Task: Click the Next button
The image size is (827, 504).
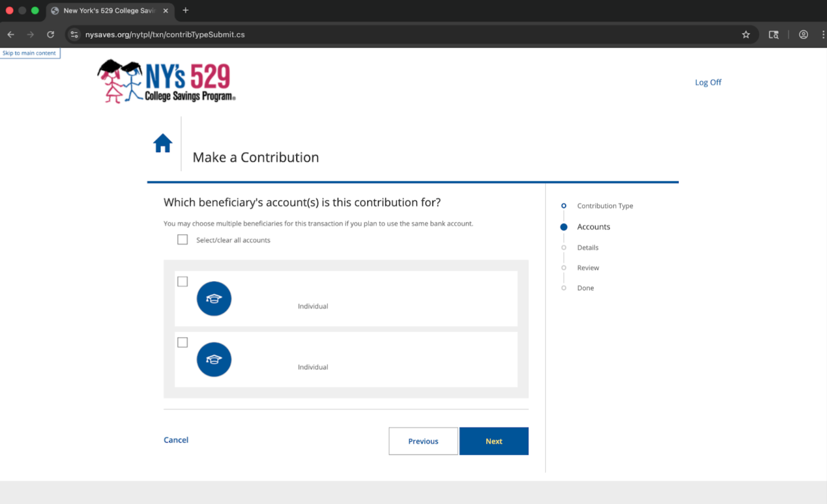Action: coord(494,441)
